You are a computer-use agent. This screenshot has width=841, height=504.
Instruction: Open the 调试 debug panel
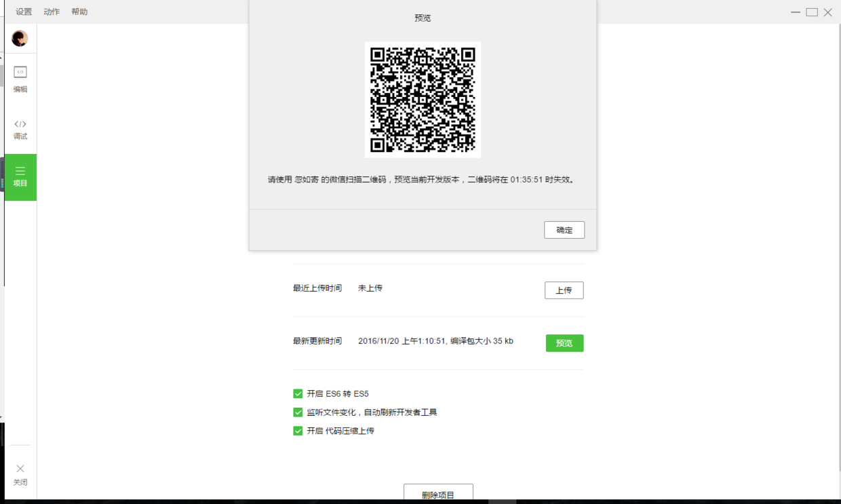pyautogui.click(x=20, y=130)
